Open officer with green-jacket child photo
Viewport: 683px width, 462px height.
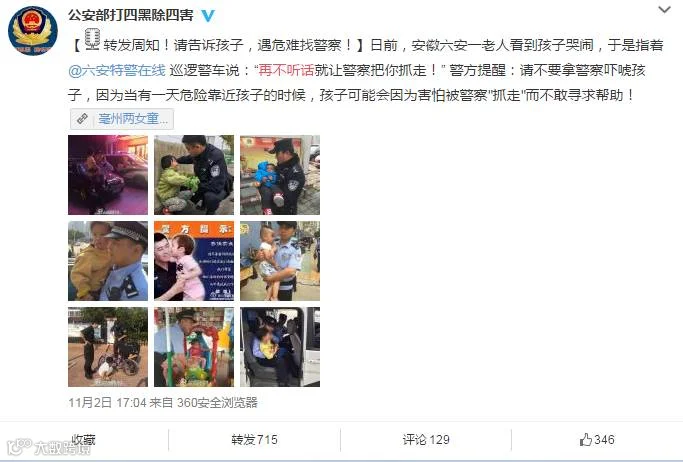194,175
